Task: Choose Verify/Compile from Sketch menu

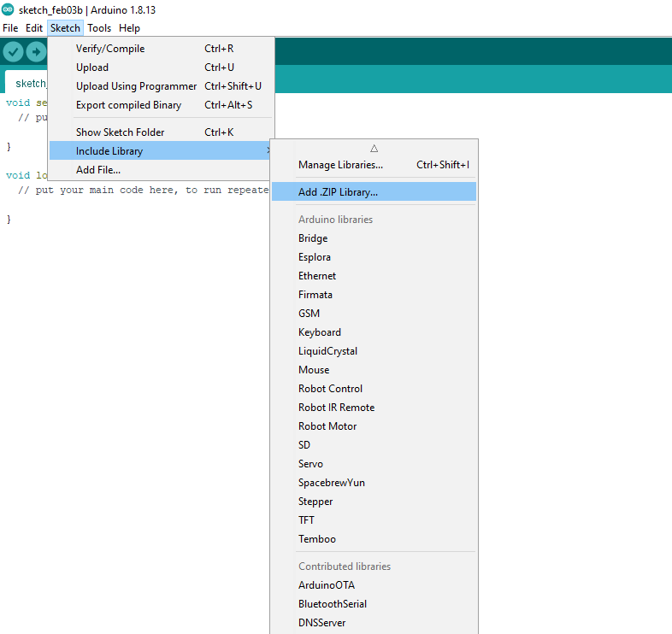Action: pyautogui.click(x=161, y=49)
